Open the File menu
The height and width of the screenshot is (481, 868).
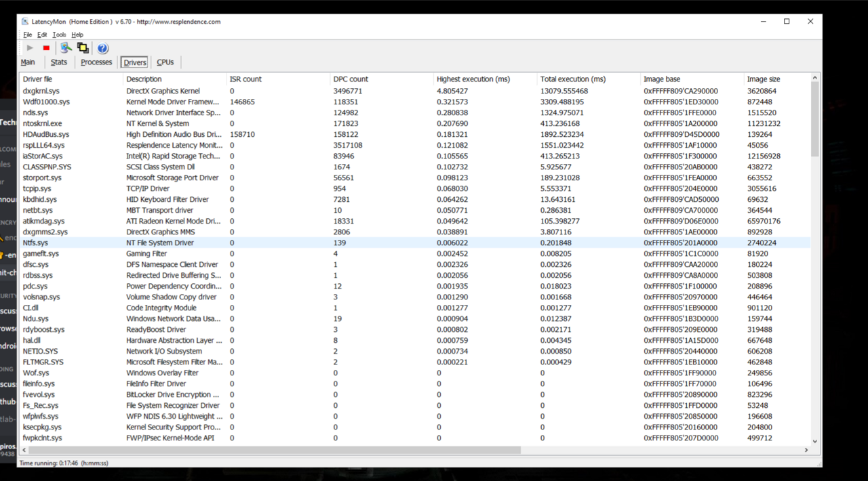[x=28, y=35]
